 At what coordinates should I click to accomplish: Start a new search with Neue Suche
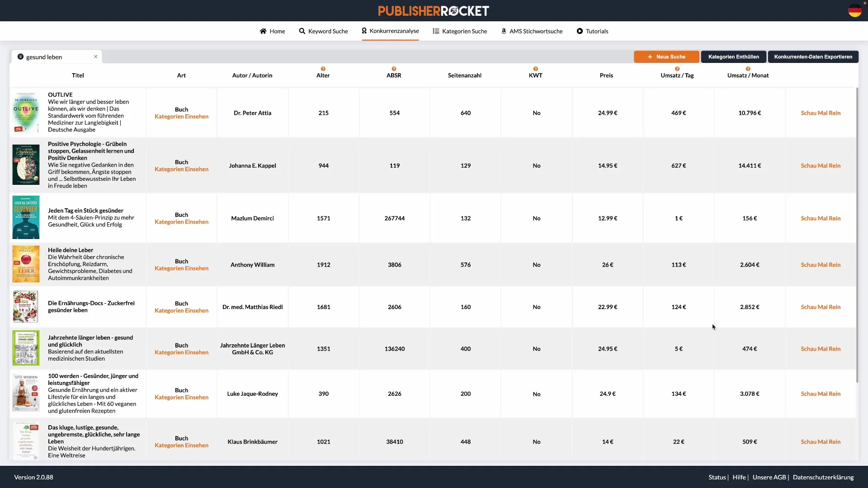pos(666,57)
